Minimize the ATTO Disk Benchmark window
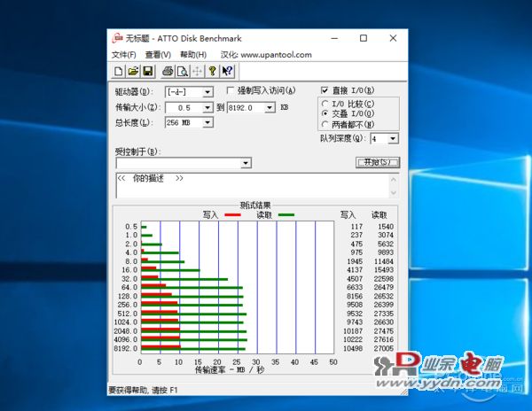This screenshot has width=532, height=411. point(334,38)
